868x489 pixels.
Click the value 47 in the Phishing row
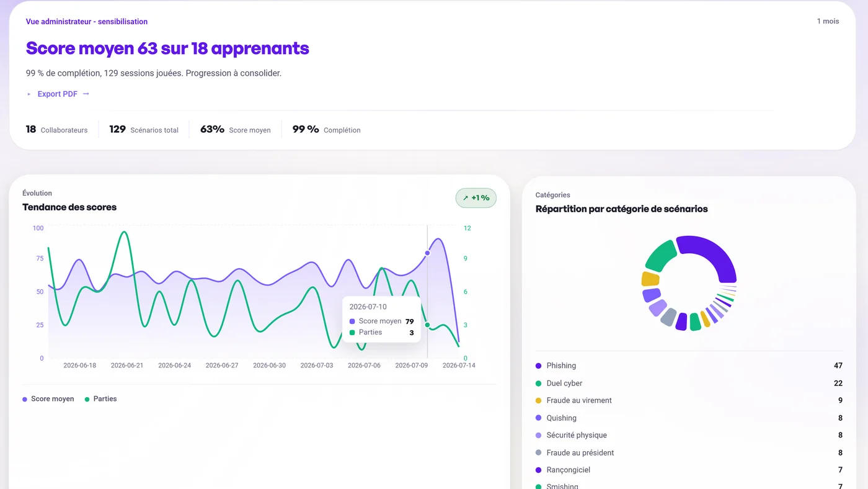[x=838, y=366]
